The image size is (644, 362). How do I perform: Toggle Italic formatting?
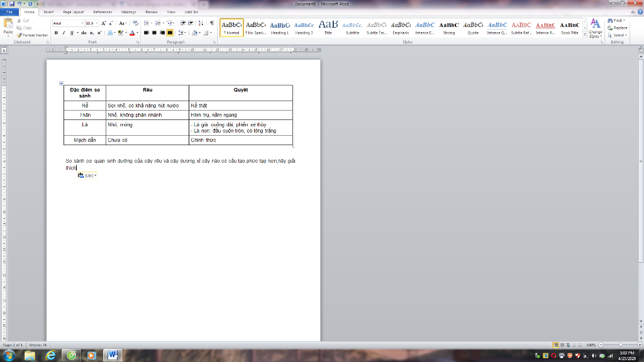(x=64, y=33)
